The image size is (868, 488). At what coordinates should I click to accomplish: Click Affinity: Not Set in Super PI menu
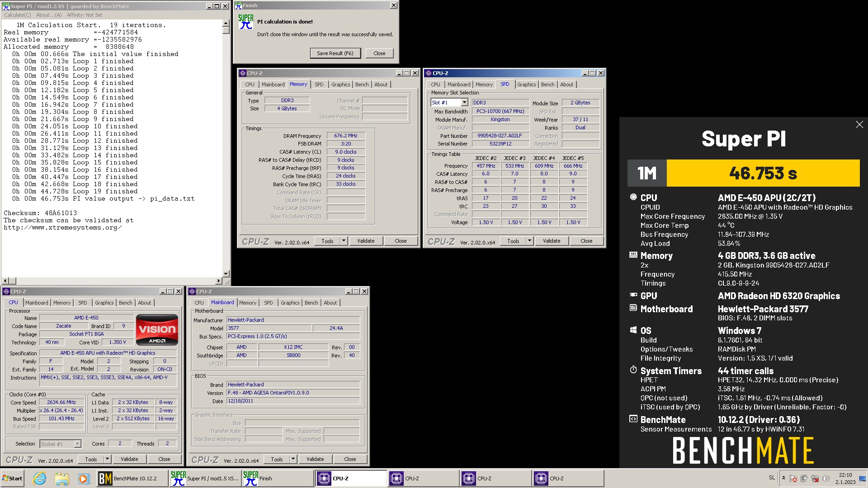85,15
